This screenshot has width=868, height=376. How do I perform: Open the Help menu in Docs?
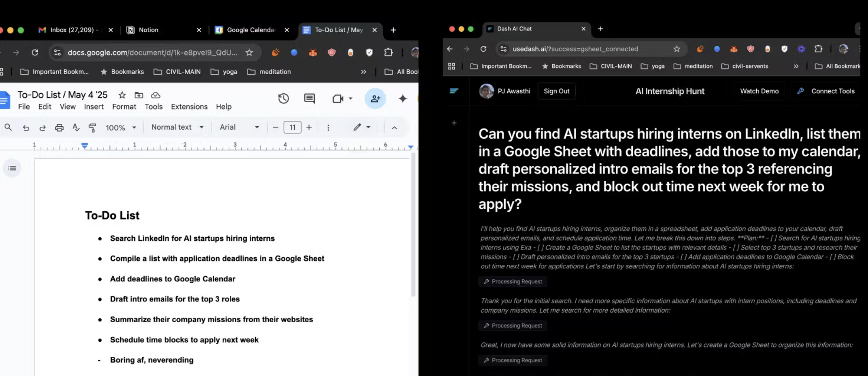pos(223,107)
